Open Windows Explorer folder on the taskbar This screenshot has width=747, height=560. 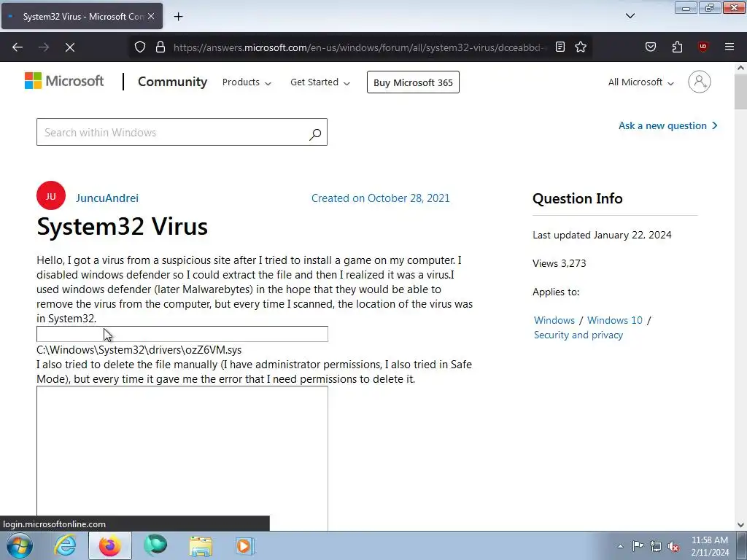click(201, 545)
